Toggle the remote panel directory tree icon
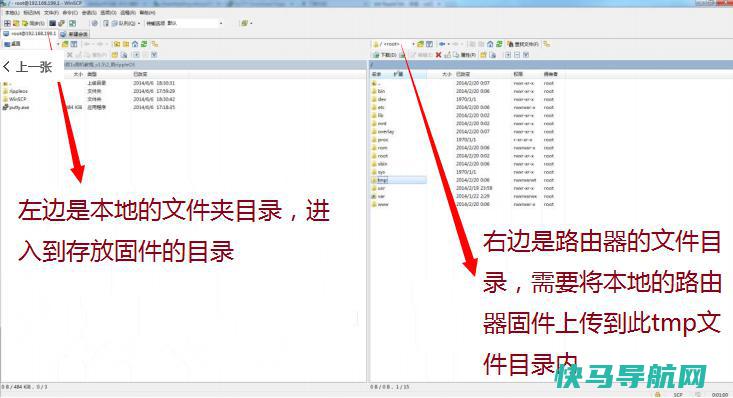Image resolution: width=733 pixels, height=398 pixels. [x=546, y=44]
